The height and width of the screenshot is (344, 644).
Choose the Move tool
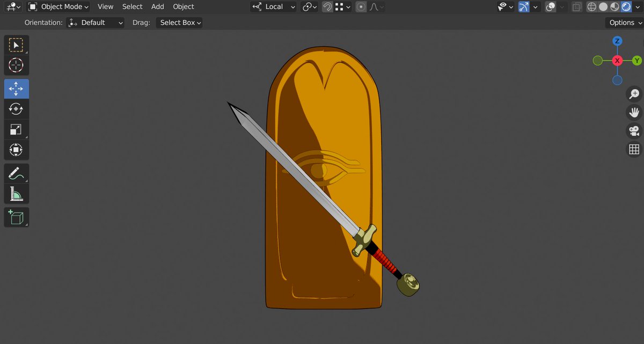tap(17, 89)
